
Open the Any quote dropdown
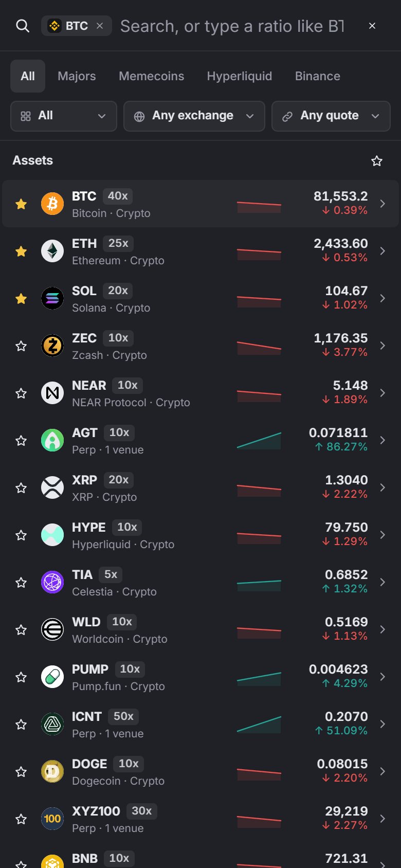[x=331, y=116]
